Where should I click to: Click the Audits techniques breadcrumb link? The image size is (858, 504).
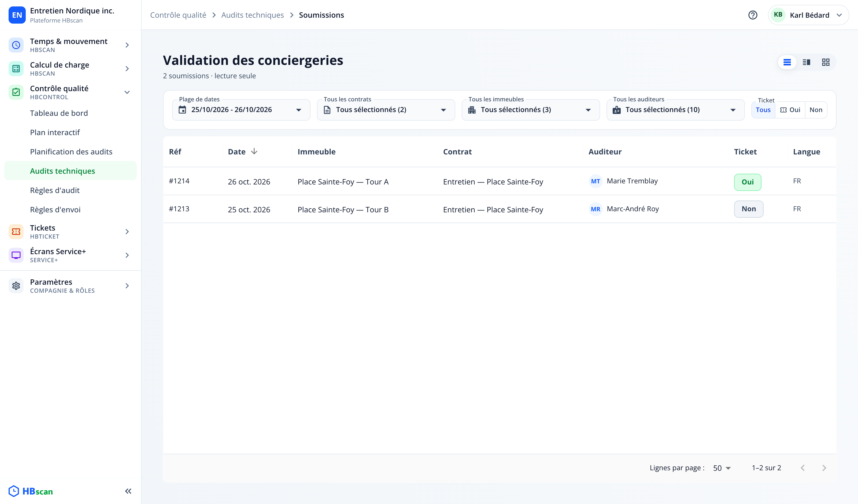point(252,15)
